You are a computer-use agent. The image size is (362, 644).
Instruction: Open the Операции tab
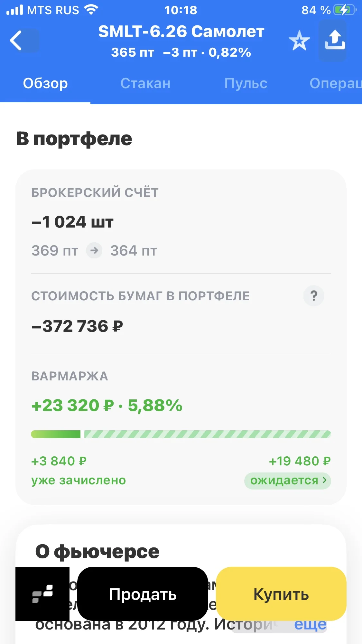[x=336, y=83]
